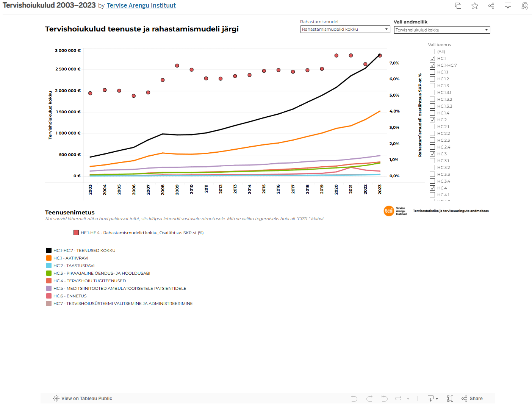Undo the last dashboard action

click(354, 398)
